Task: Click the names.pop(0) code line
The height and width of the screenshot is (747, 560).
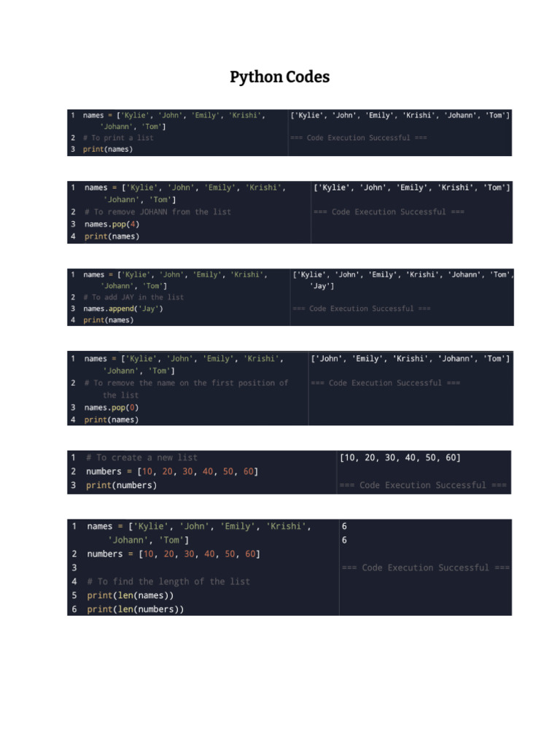Action: [112, 407]
